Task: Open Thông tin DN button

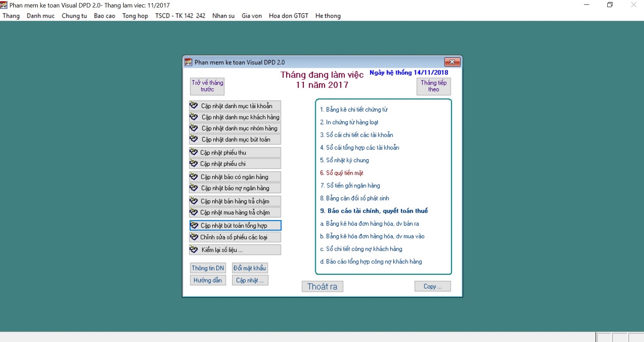Action: point(208,268)
